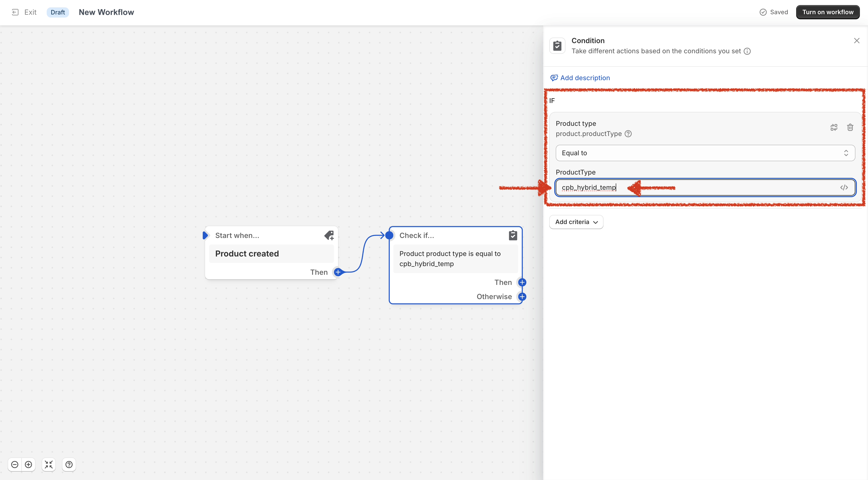Click Turn on workflow button

coord(828,12)
